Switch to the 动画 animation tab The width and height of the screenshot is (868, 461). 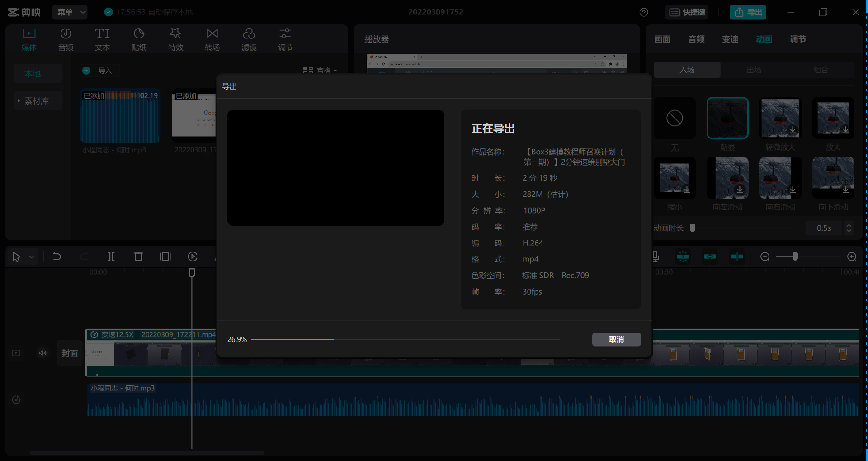click(764, 39)
